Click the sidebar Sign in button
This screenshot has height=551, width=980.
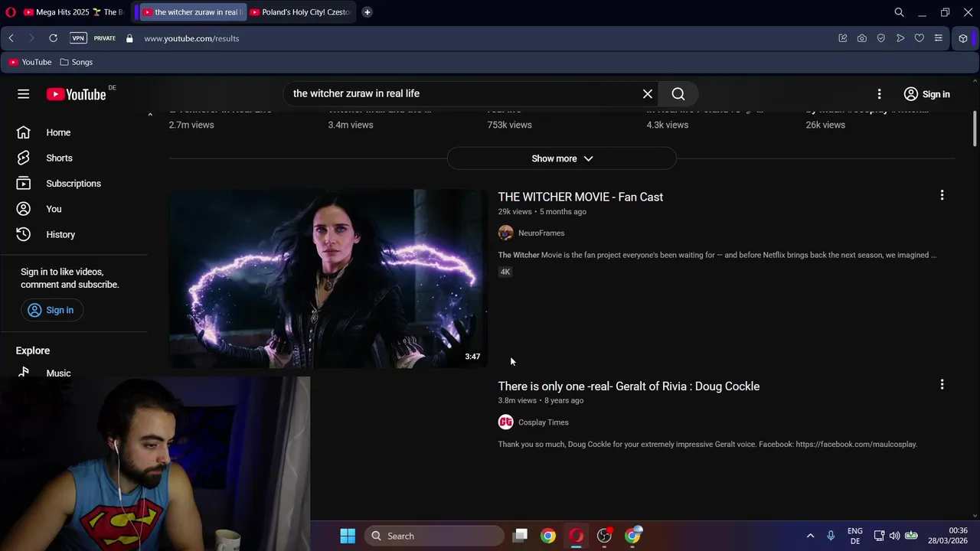51,310
